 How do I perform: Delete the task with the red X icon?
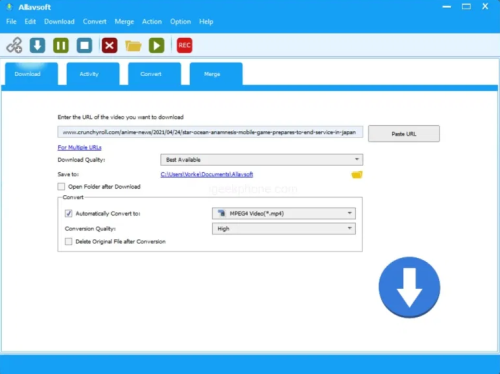pos(109,45)
